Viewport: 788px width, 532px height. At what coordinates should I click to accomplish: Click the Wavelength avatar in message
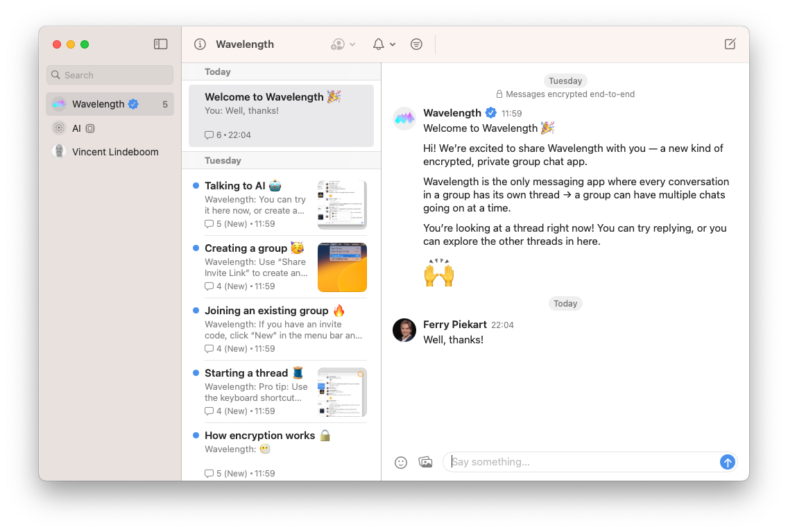tap(404, 119)
